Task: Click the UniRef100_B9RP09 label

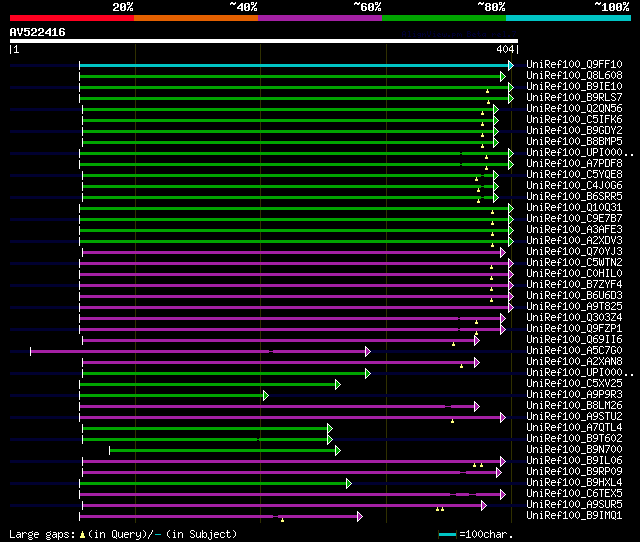Action: [x=574, y=472]
